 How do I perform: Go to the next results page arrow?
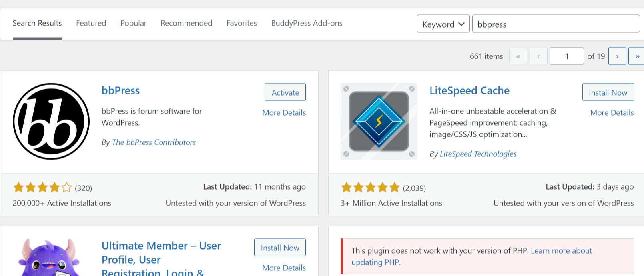617,56
